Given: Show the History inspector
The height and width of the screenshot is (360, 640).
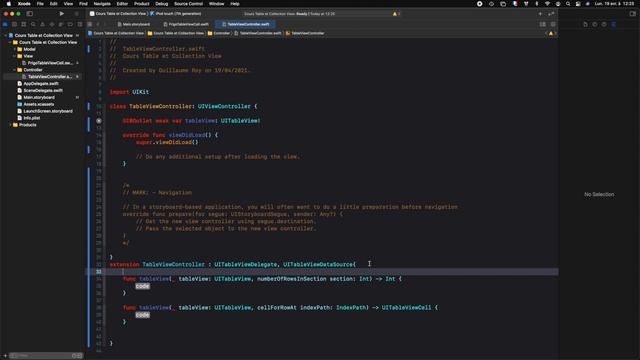Looking at the screenshot, I should [x=595, y=24].
